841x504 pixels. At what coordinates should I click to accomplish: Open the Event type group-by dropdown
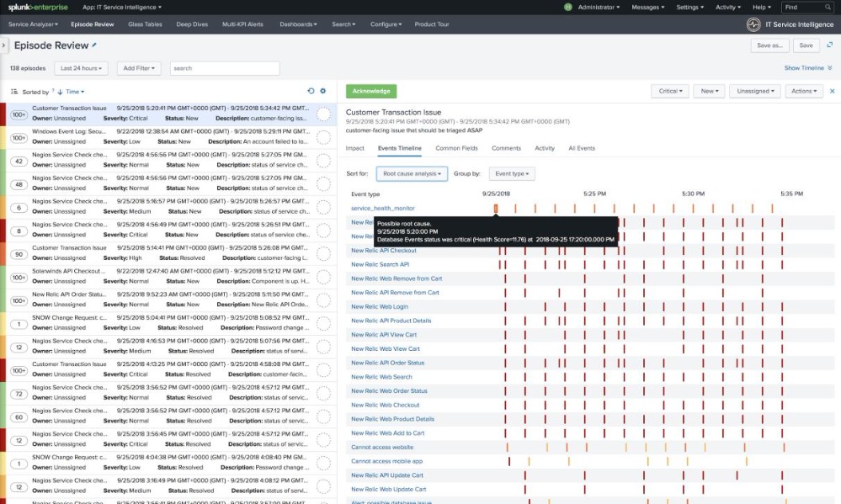tap(512, 173)
